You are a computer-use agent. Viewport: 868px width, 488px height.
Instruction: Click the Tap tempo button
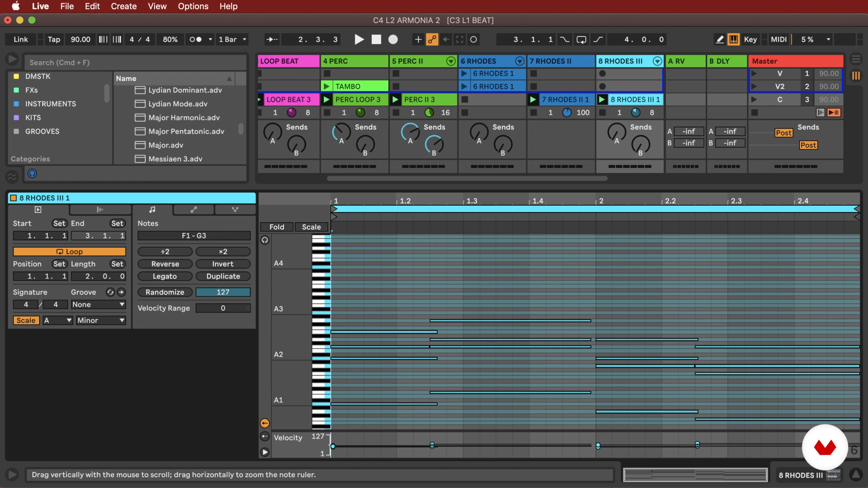[54, 39]
